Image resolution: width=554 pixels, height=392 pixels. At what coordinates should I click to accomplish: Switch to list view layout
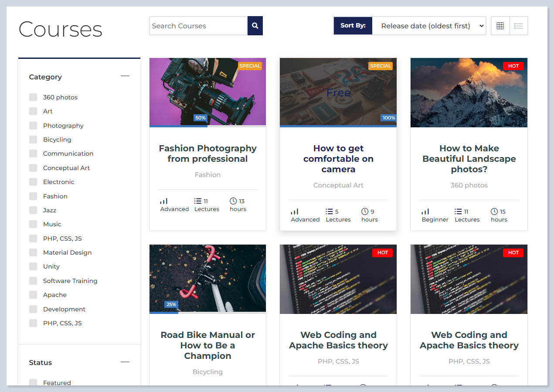pos(519,26)
